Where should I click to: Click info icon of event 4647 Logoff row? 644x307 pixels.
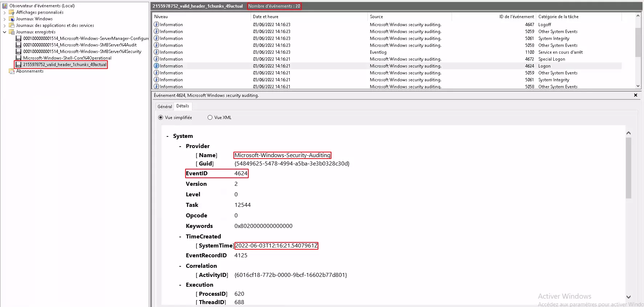pyautogui.click(x=156, y=25)
